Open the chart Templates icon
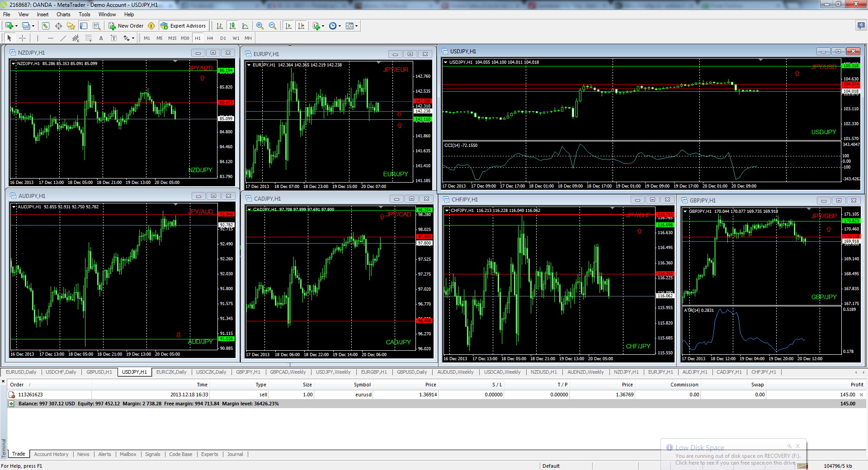This screenshot has height=470, width=868. tap(349, 26)
